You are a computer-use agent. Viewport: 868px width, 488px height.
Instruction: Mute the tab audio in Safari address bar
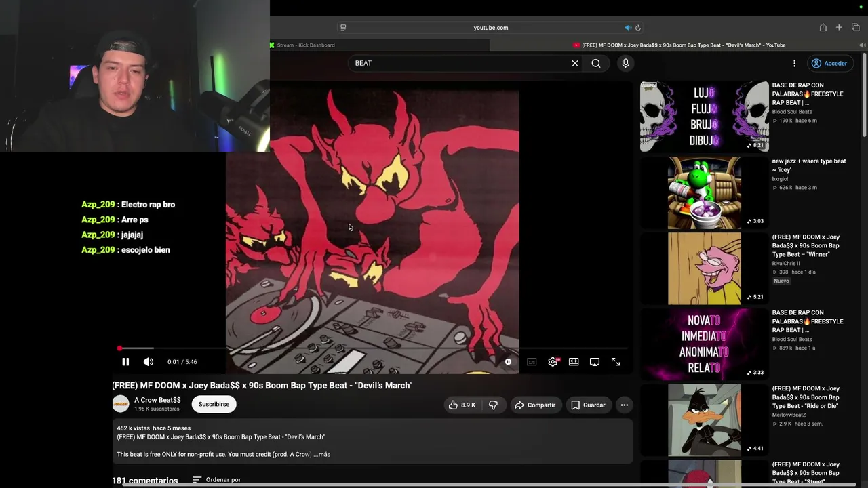point(628,28)
